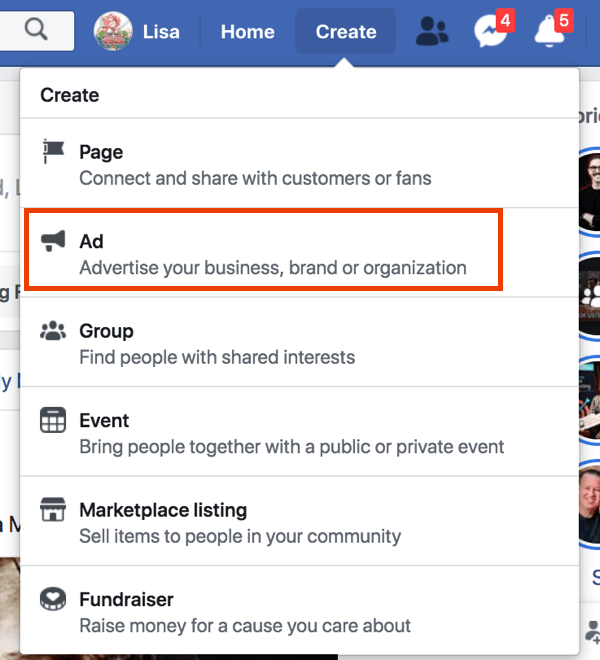The width and height of the screenshot is (600, 660).
Task: Click the Event calendar icon
Action: coord(53,420)
